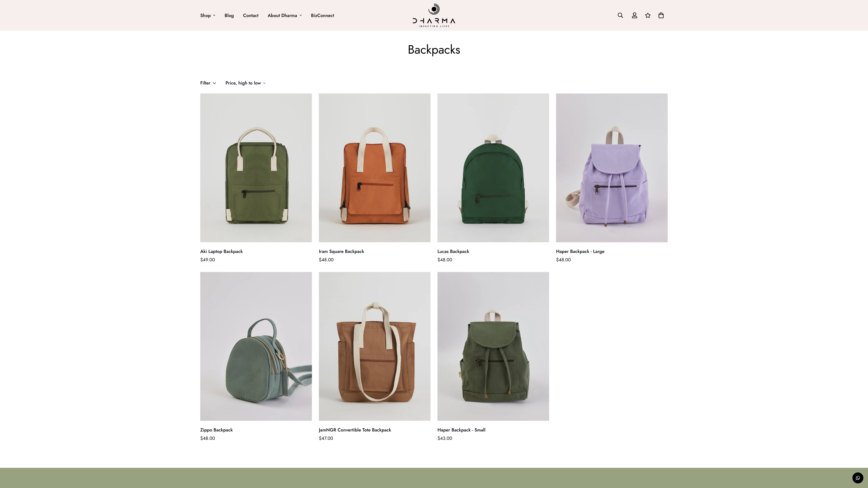Open the JamNGR Convertible Tote Backpack link
Screen dimensions: 868x488
click(x=355, y=430)
